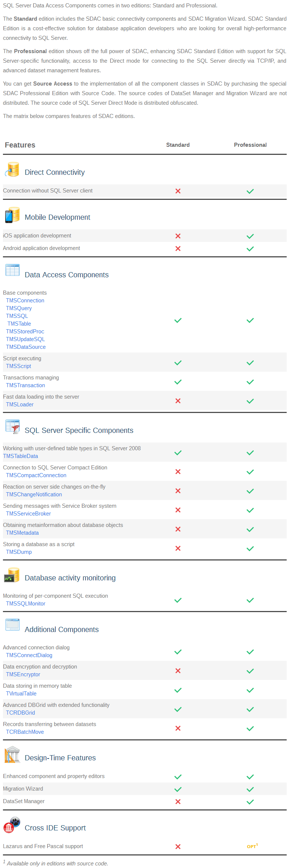Click the orange OPT footnote marker
Viewport: 290px width, 868px height.
click(252, 846)
